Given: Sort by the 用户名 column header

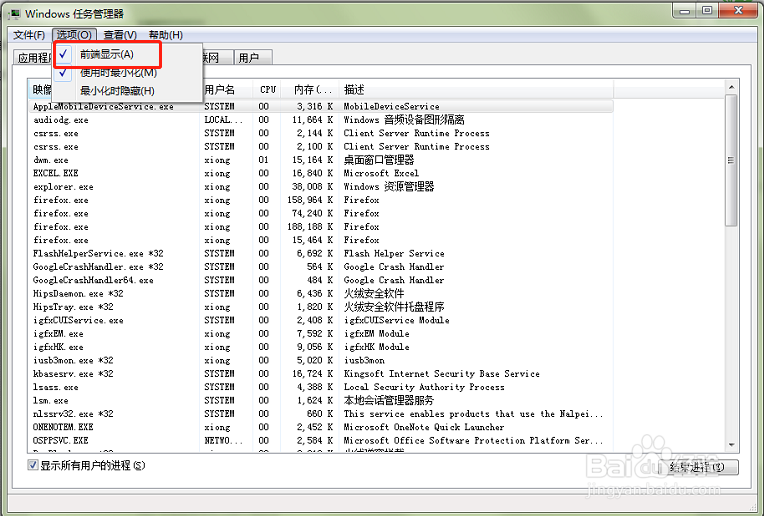Looking at the screenshot, I should pos(226,90).
